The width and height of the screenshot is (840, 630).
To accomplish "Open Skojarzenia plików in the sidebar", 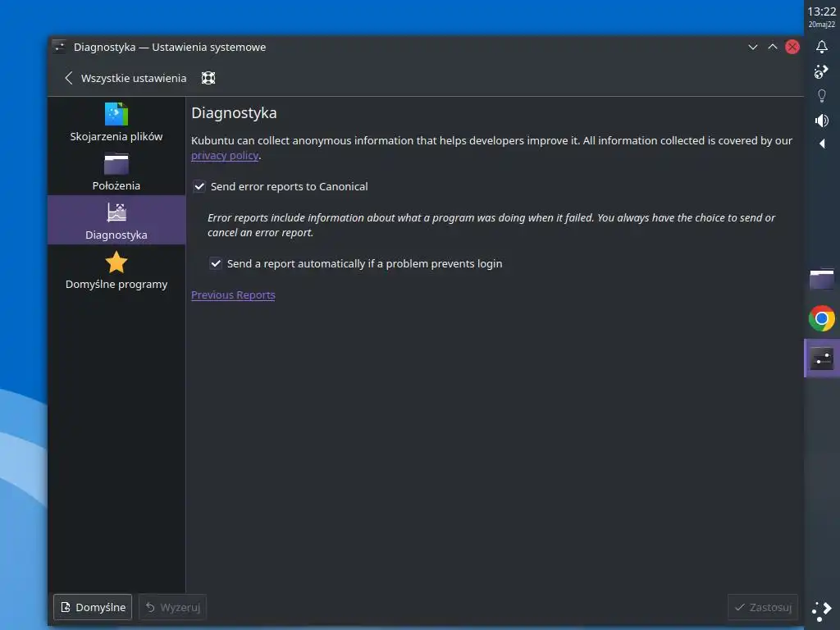I will point(116,122).
